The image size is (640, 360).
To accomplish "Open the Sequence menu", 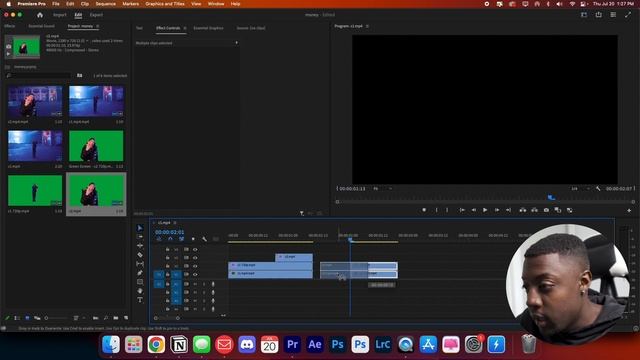I will click(105, 4).
